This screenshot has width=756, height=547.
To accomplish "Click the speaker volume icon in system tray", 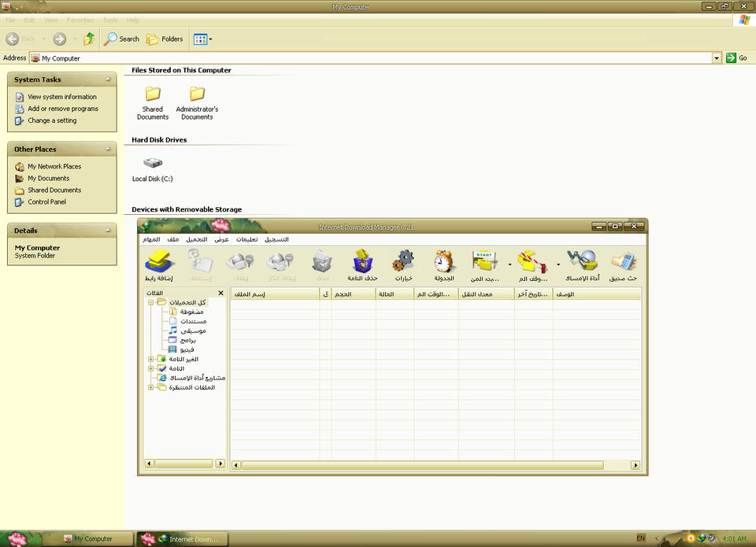I will coord(712,538).
